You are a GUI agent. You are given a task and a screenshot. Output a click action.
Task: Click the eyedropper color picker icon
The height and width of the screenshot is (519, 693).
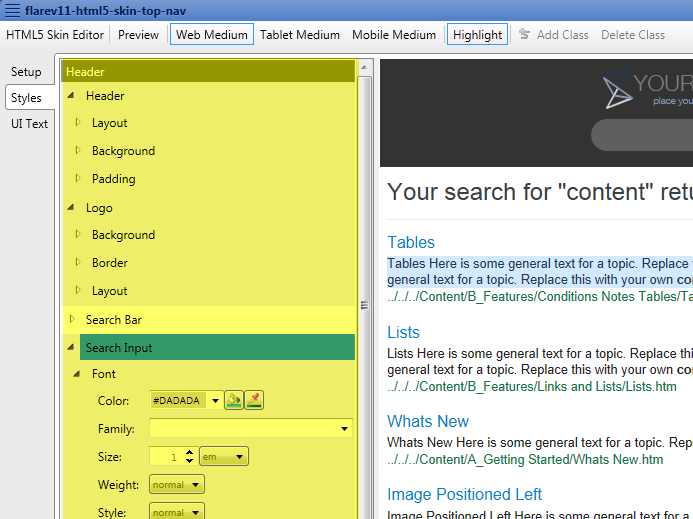[x=254, y=400]
